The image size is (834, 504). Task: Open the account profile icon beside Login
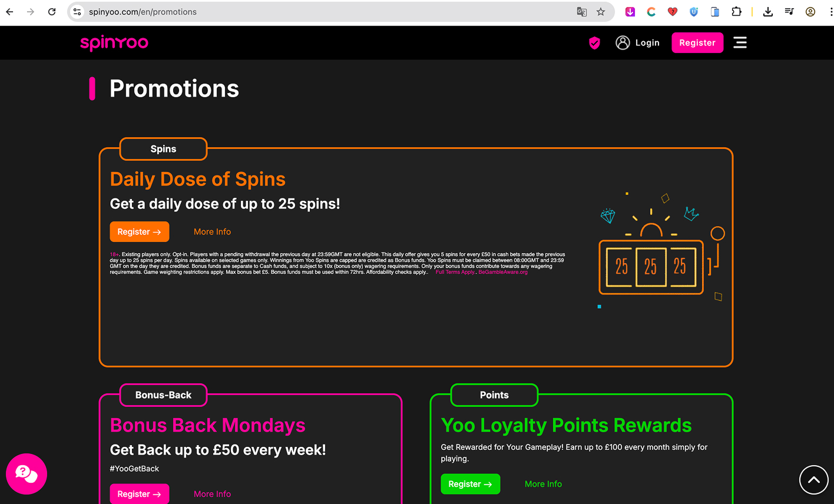coord(623,42)
